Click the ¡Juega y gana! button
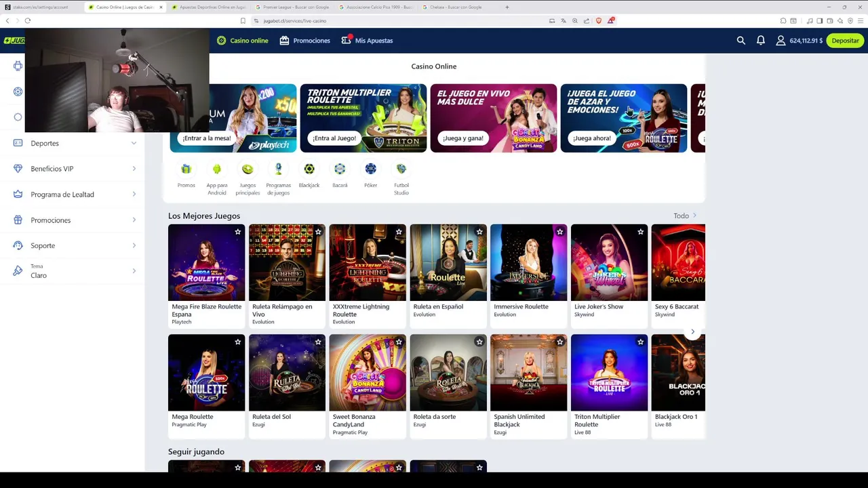The width and height of the screenshot is (868, 488). [463, 138]
